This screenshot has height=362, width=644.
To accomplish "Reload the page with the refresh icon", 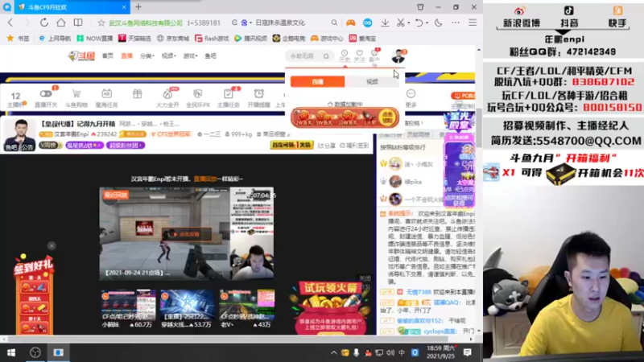I will pyautogui.click(x=44, y=23).
